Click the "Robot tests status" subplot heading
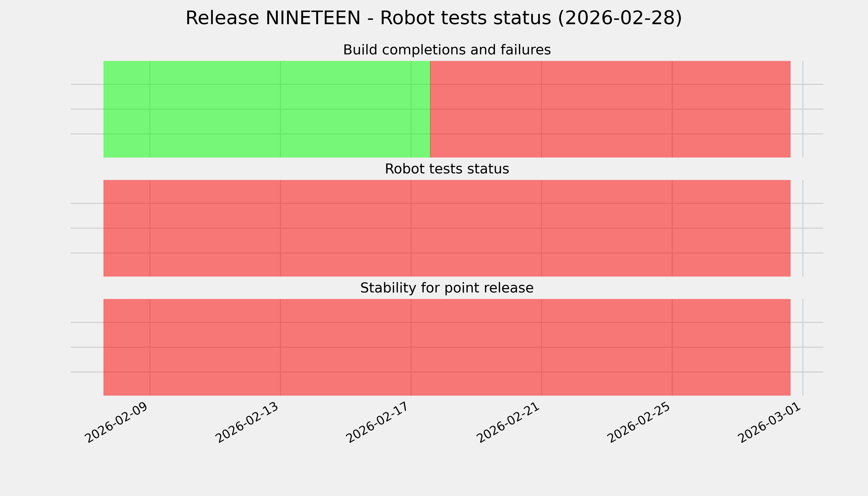Image resolution: width=868 pixels, height=496 pixels. (447, 169)
